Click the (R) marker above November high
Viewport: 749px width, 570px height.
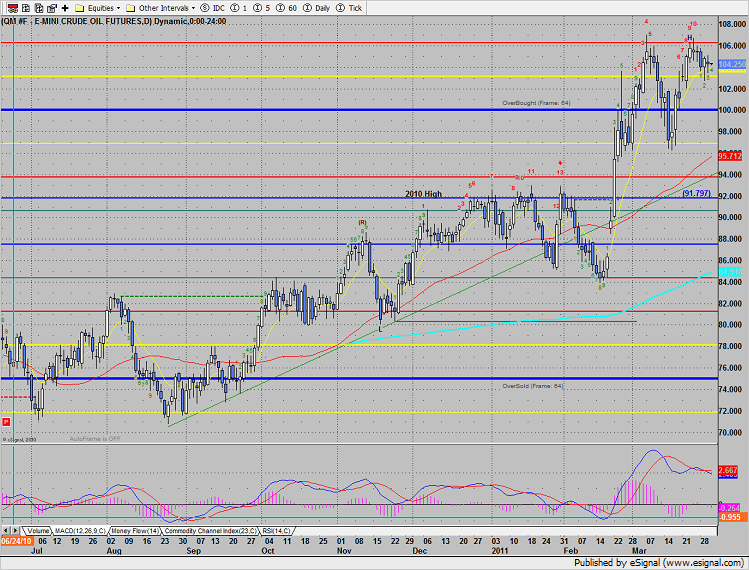coord(363,223)
